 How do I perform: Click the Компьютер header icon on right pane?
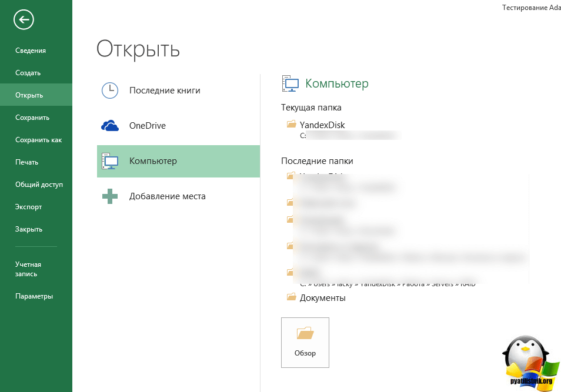point(290,83)
